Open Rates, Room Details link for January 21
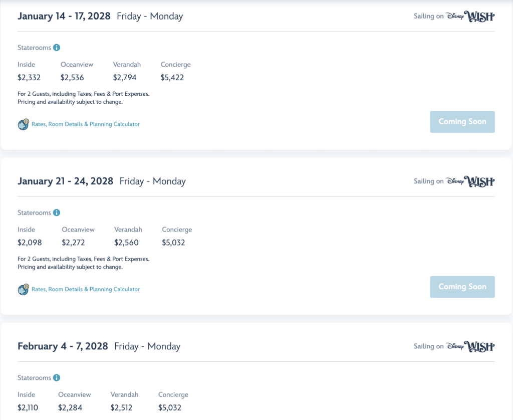 coord(86,289)
